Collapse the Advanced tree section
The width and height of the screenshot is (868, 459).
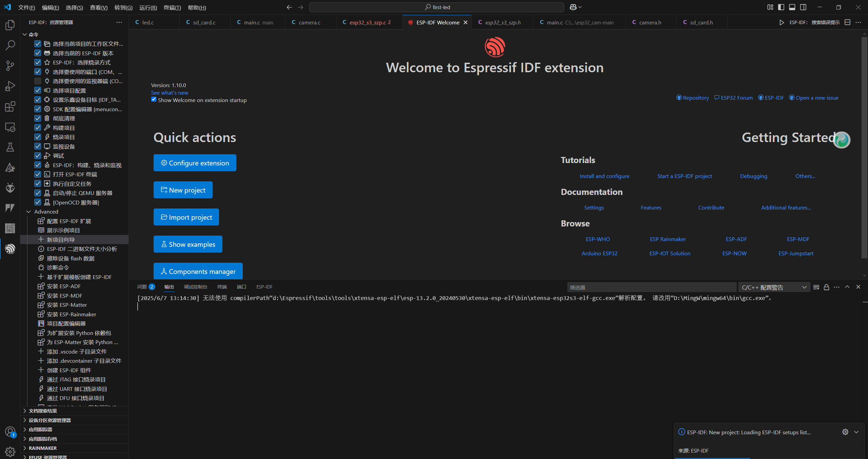pyautogui.click(x=29, y=212)
